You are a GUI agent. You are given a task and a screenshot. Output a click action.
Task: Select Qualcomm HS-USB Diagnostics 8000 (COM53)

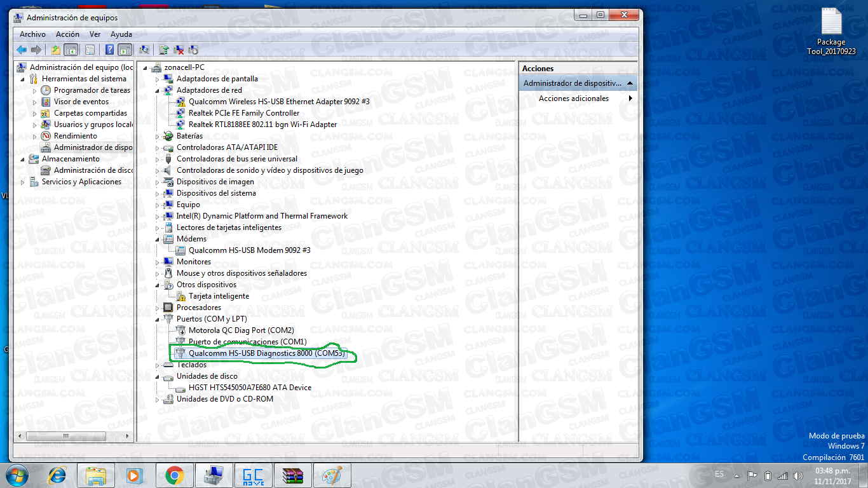pos(268,353)
